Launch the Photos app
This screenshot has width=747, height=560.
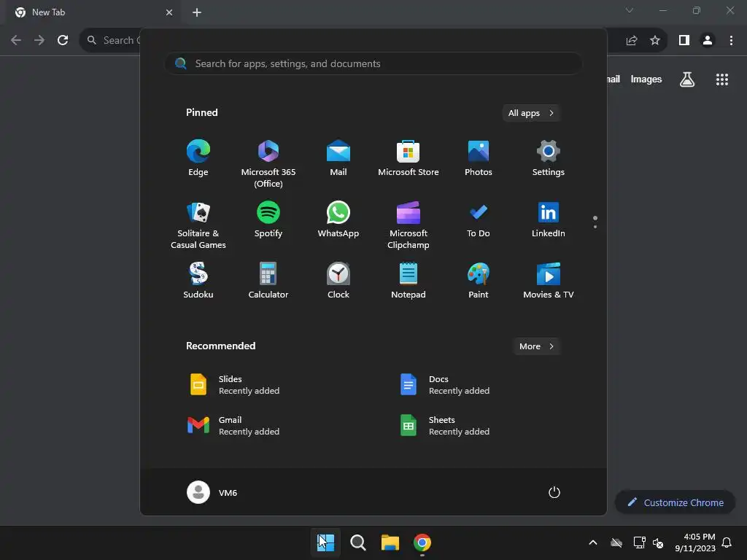(479, 158)
